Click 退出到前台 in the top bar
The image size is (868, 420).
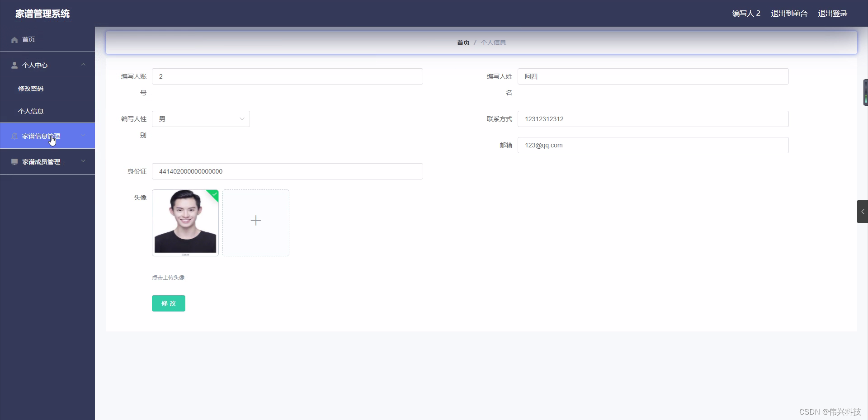point(789,13)
